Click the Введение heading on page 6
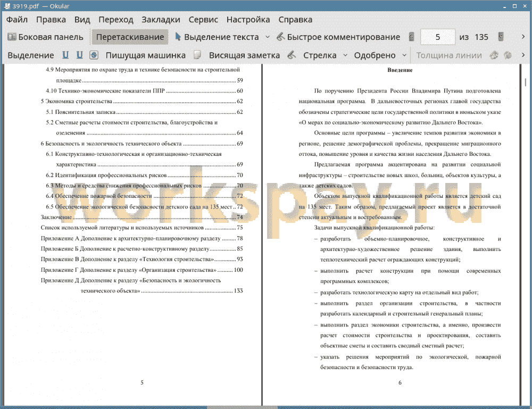Viewport: 532px width, 409px height. pos(400,70)
